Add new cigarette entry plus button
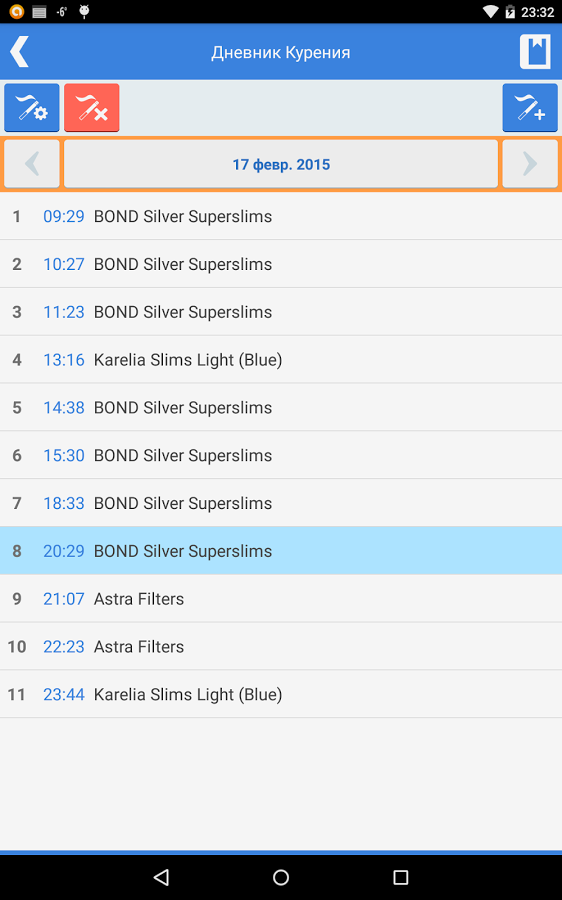 (x=530, y=107)
